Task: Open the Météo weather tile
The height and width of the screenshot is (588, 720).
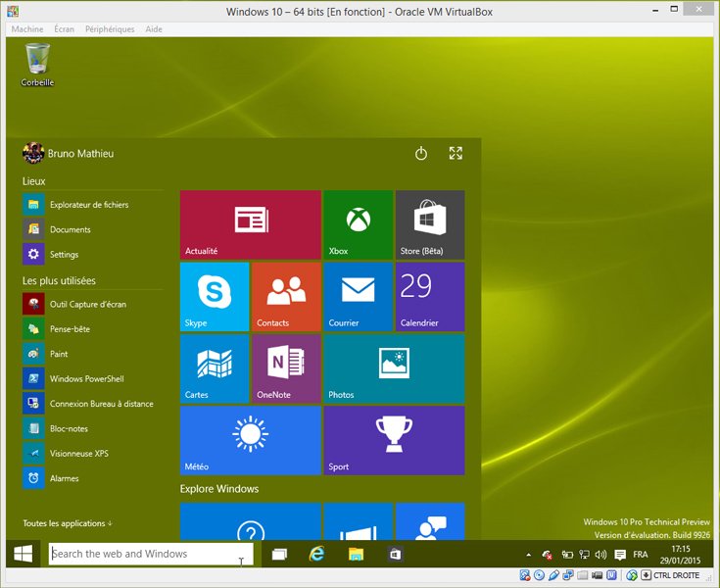Action: [250, 440]
